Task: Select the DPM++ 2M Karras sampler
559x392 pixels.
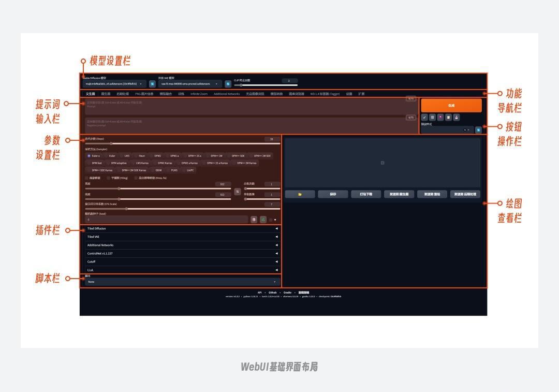Action: 245,163
